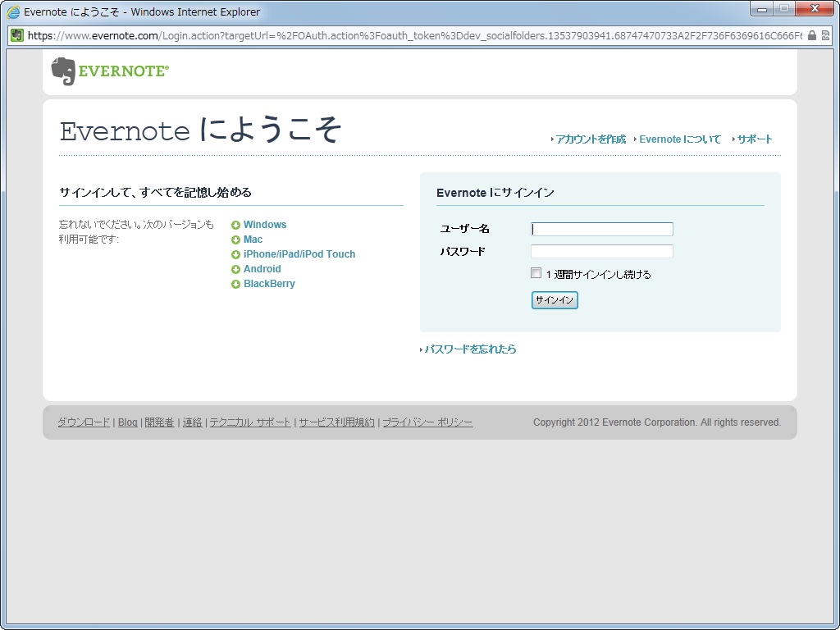
Task: Click the plus icon beside iPhone/iPad/iPod Touch
Action: coord(235,253)
